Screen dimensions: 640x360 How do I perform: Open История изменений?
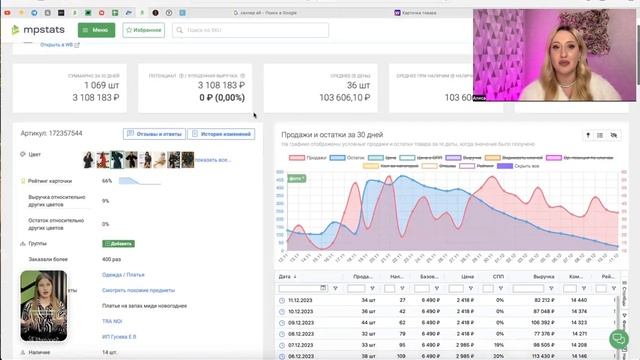click(x=221, y=134)
